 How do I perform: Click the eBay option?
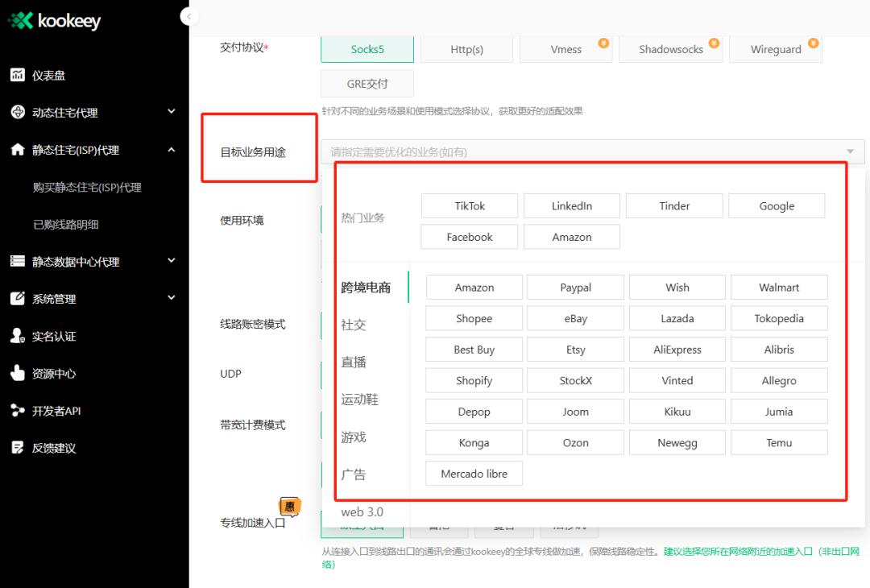click(x=575, y=318)
